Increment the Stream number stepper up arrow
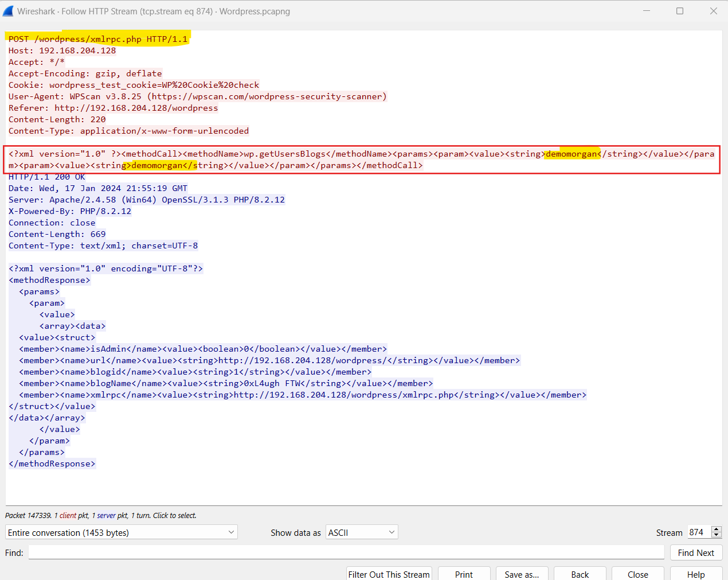 click(717, 529)
